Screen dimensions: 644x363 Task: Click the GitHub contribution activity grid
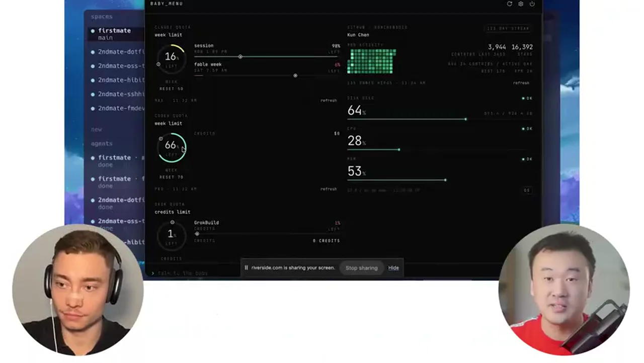371,61
